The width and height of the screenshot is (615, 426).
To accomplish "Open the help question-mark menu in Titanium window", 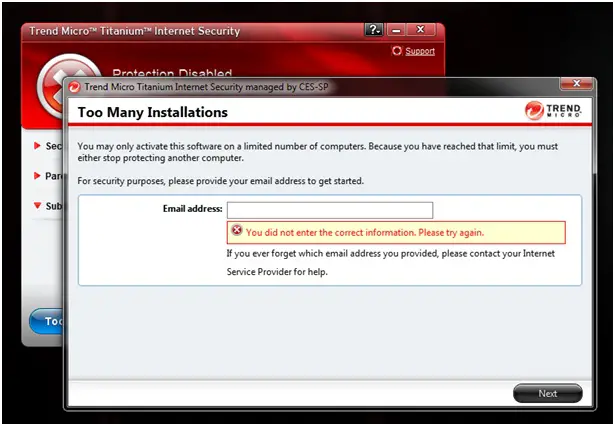I will (x=374, y=30).
